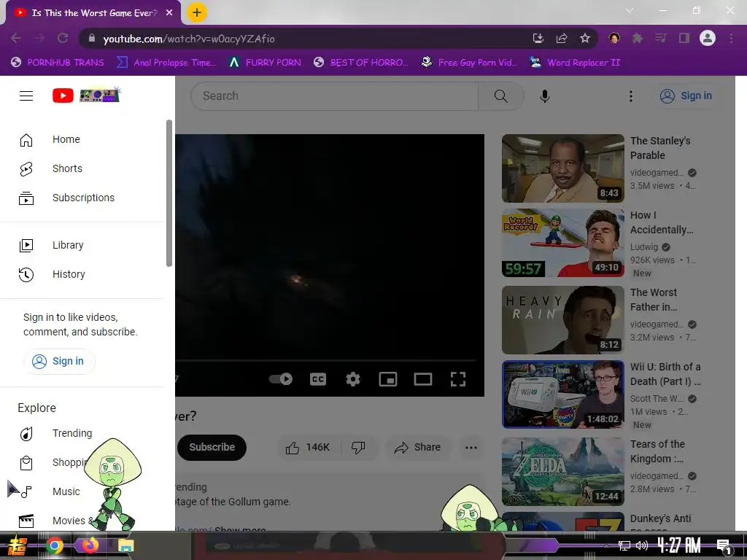The width and height of the screenshot is (747, 560).
Task: Open Windows Start button
Action: 18,545
